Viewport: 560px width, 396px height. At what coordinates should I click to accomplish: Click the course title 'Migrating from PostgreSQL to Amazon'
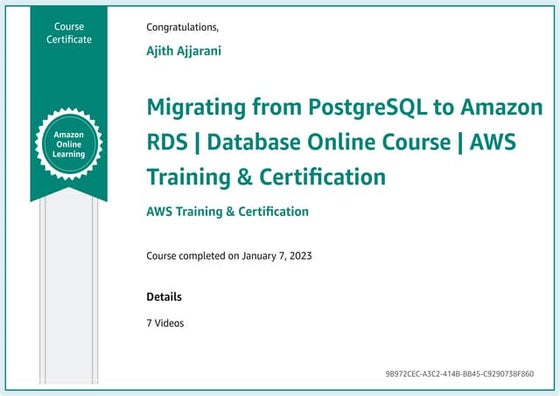[345, 107]
